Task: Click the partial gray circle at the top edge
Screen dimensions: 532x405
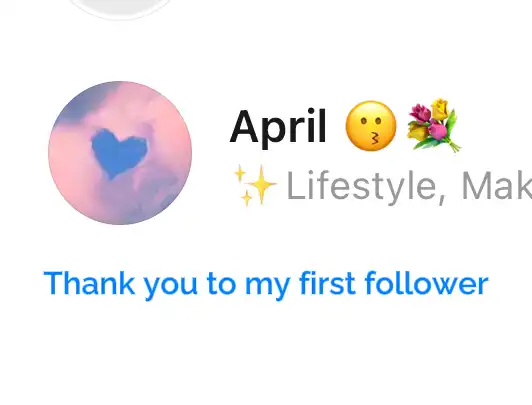Action: tap(119, 9)
